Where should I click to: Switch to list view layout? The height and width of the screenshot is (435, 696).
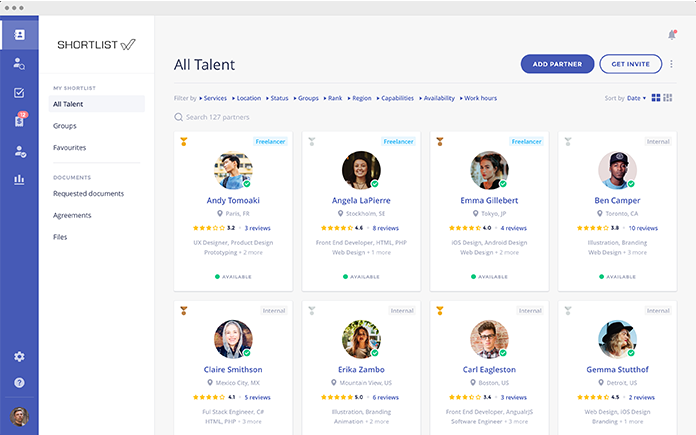[667, 98]
